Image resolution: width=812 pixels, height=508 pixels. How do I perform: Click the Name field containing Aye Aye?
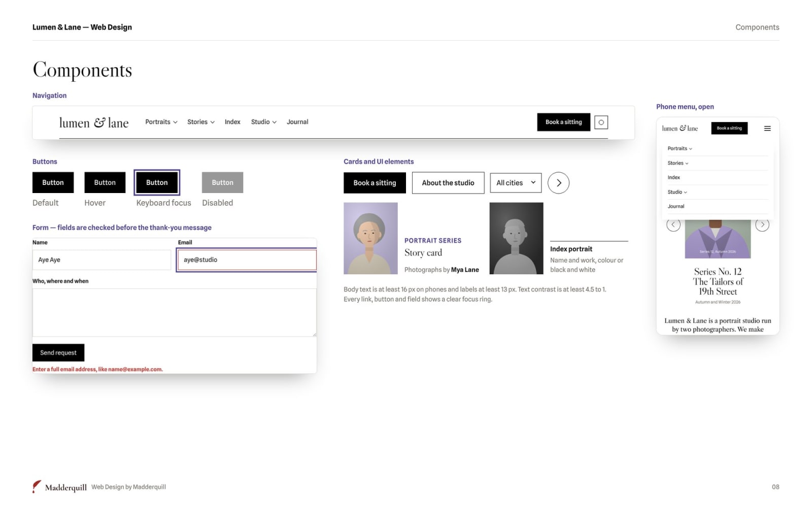[101, 260]
